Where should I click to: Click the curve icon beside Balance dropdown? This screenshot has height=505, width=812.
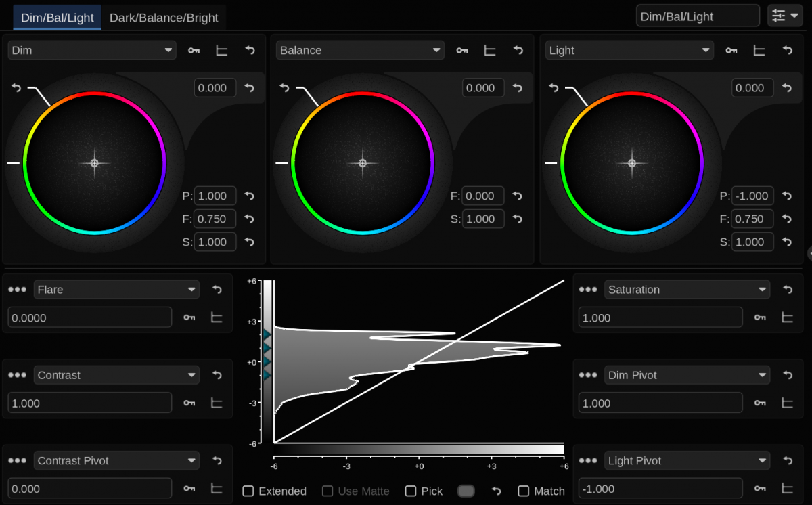click(489, 50)
